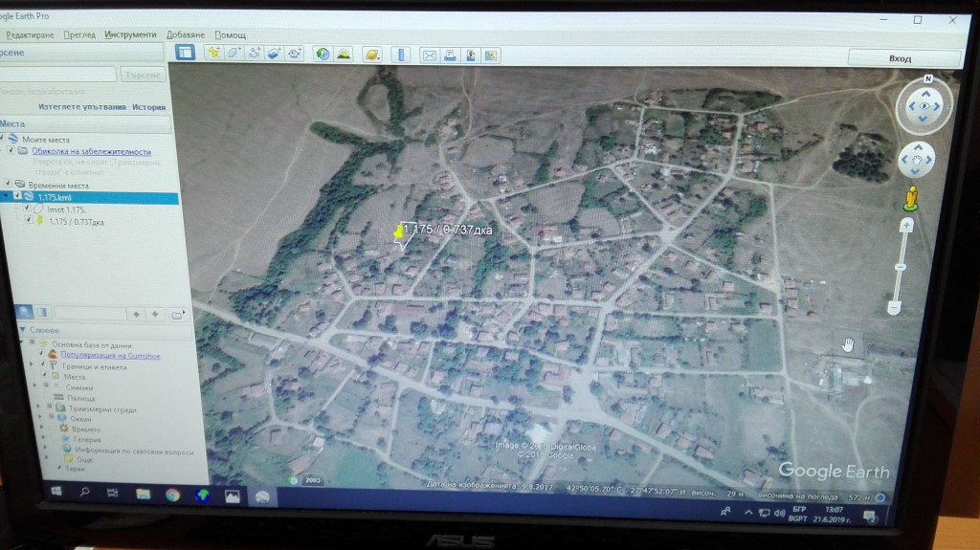This screenshot has height=550, width=980.
Task: Select the Add Polygon tool
Action: 234,53
